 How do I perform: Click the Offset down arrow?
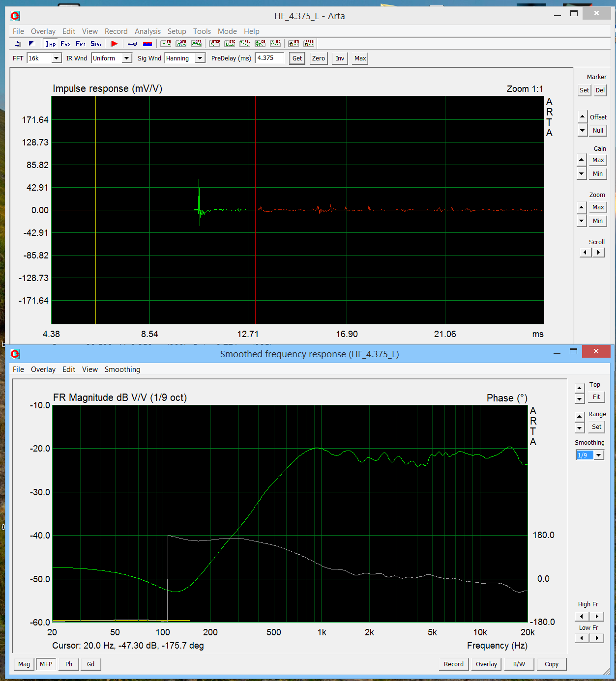tap(583, 130)
